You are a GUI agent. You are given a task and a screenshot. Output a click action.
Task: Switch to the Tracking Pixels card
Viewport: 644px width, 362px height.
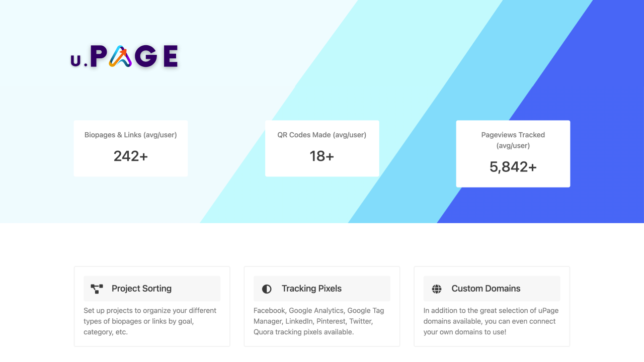tap(321, 306)
